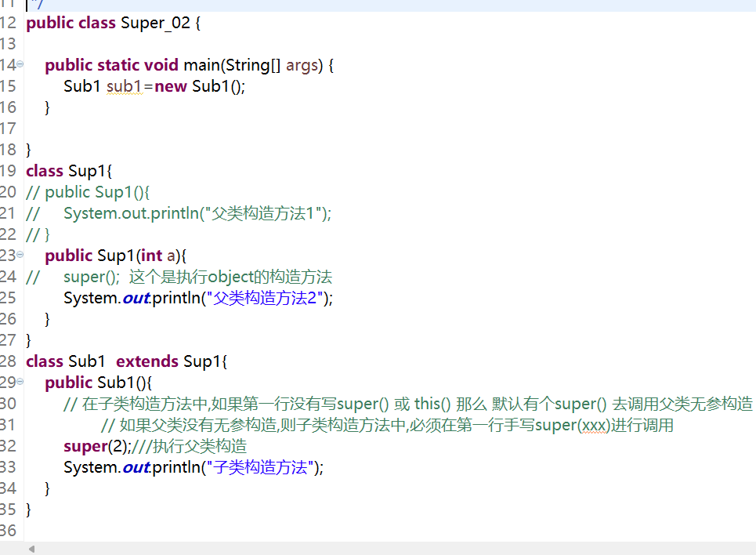Click the horizontal scrollbar right arrow
Image resolution: width=756 pixels, height=555 pixels.
(750, 549)
